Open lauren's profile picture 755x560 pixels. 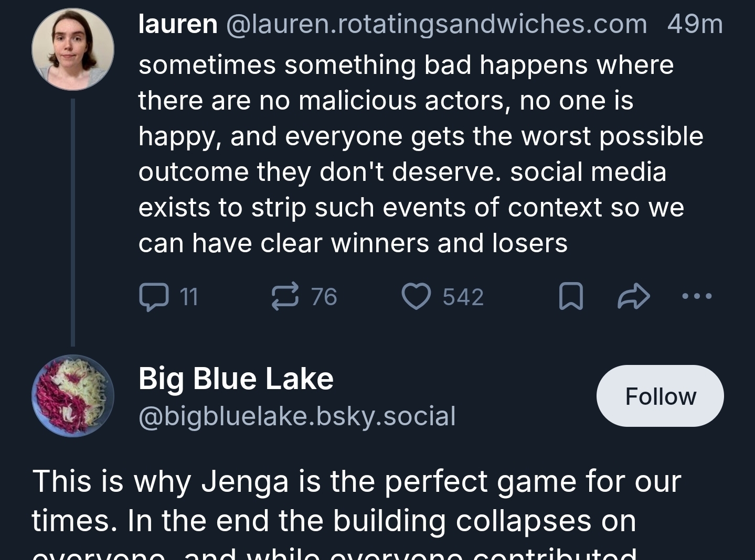tap(73, 49)
